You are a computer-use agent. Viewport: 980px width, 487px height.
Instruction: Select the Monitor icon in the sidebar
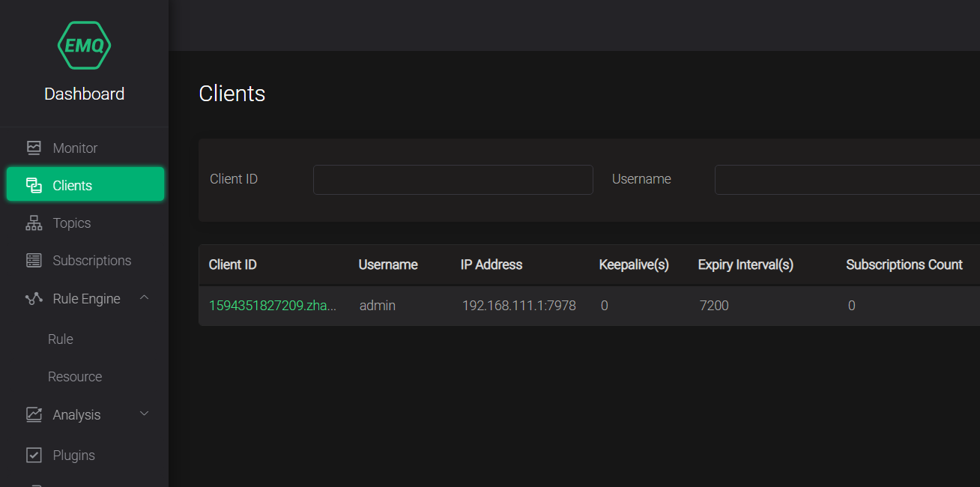34,148
